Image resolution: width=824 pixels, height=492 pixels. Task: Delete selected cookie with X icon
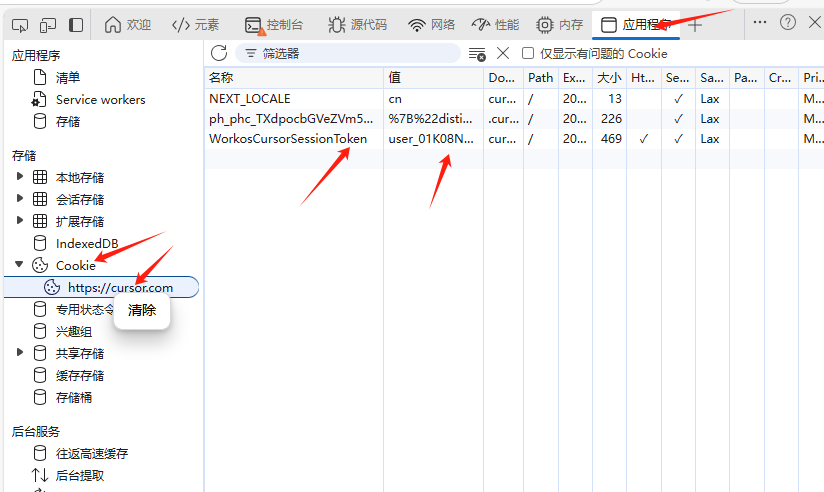[503, 53]
